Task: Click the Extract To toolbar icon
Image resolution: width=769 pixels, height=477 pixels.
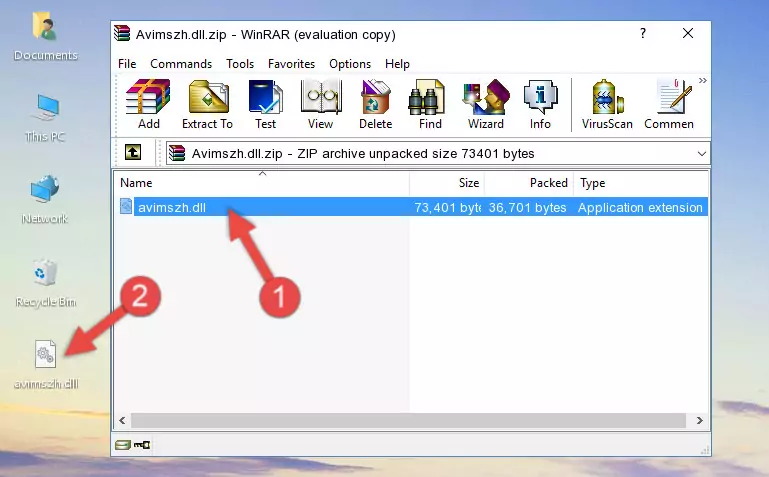Action: coord(207,104)
